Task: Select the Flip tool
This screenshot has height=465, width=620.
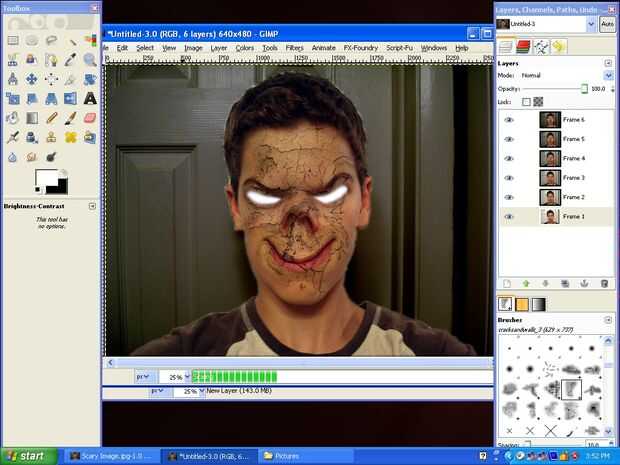Action: coord(71,98)
